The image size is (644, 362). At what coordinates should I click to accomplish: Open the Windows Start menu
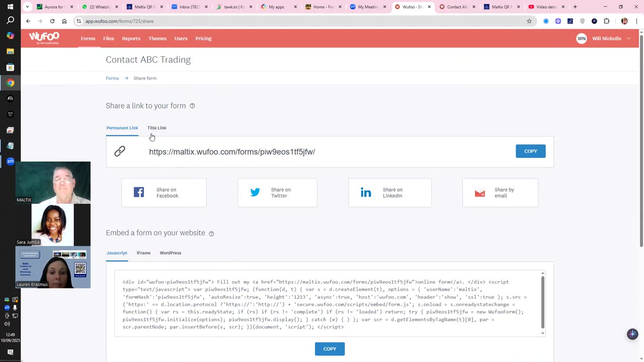(10, 7)
